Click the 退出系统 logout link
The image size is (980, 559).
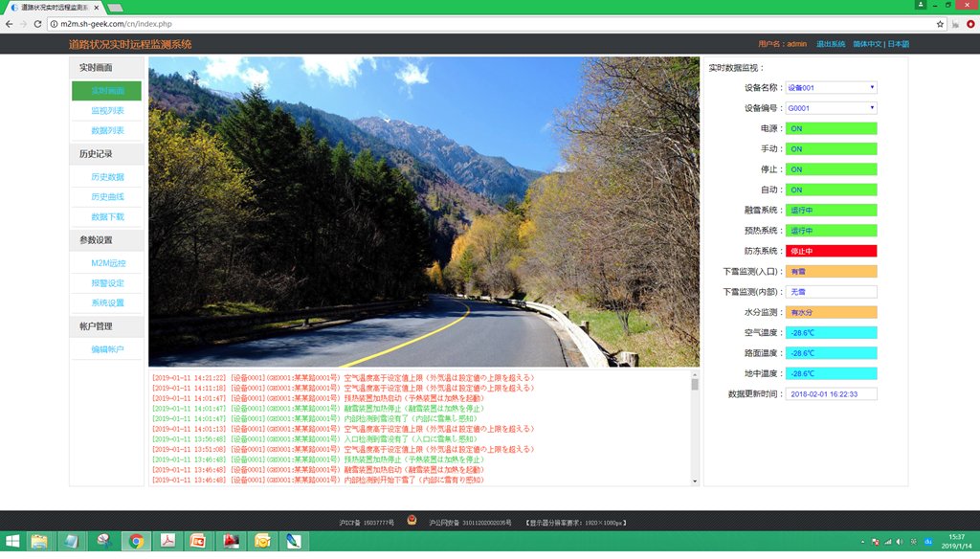point(830,44)
